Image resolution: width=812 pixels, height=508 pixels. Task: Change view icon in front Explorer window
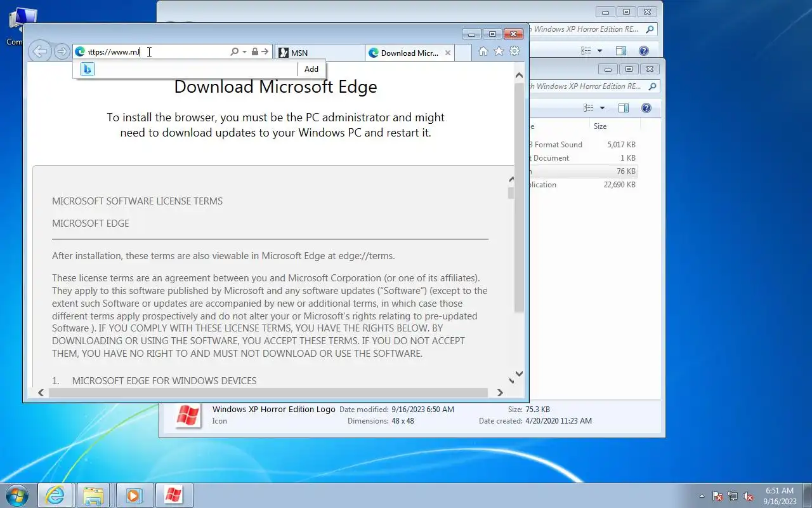(x=589, y=108)
